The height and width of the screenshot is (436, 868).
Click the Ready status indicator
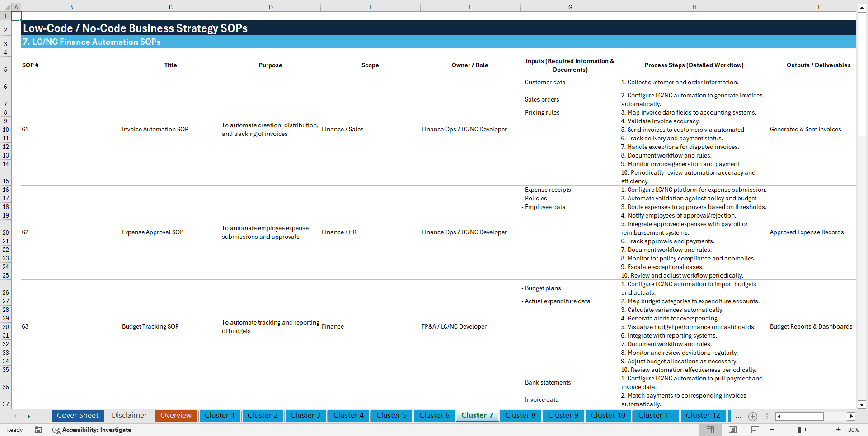point(14,430)
